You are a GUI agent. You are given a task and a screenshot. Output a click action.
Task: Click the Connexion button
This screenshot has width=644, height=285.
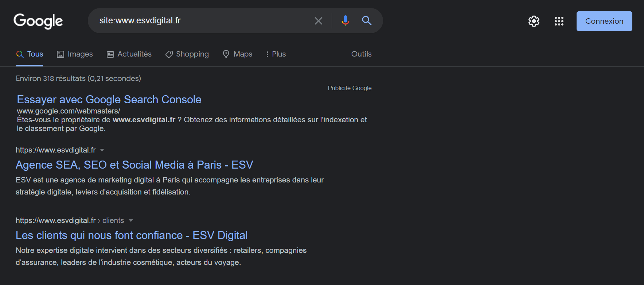coord(604,21)
